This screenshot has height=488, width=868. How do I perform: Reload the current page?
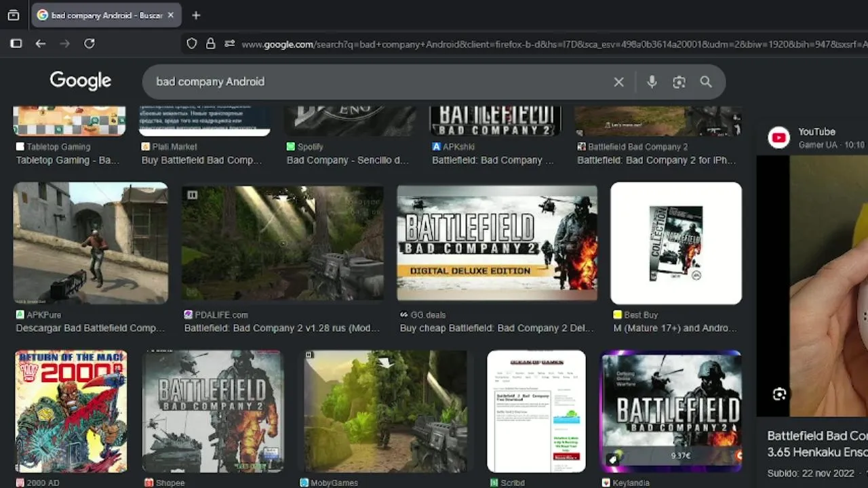[x=89, y=43]
